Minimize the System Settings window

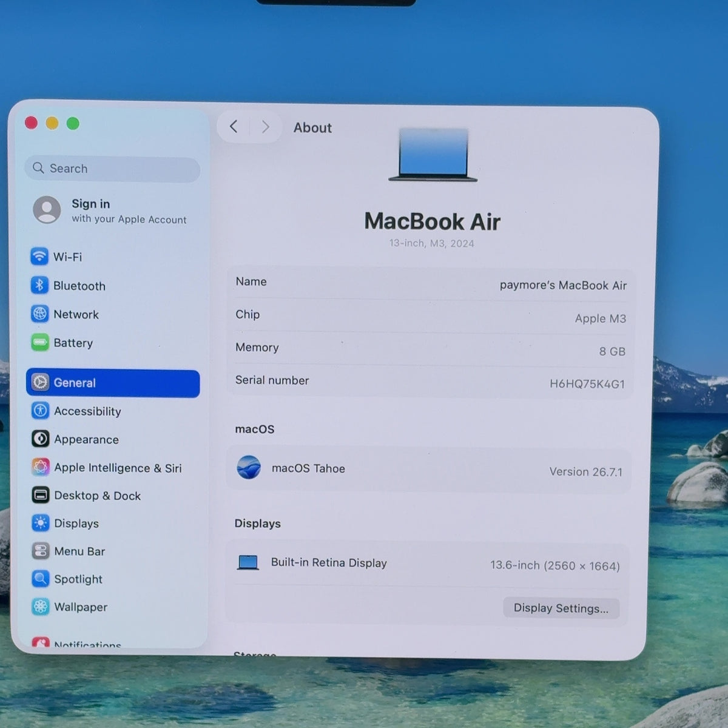pos(52,123)
